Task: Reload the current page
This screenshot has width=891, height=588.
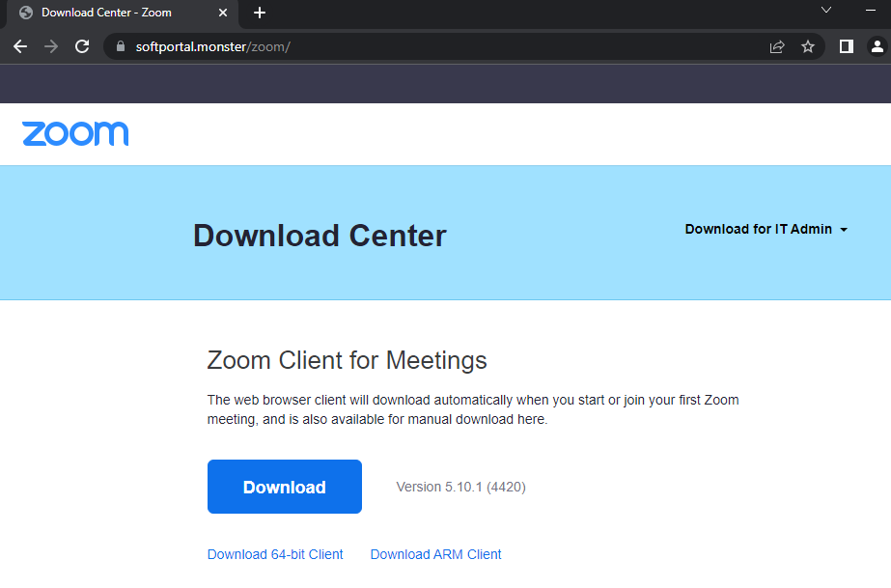Action: click(82, 46)
